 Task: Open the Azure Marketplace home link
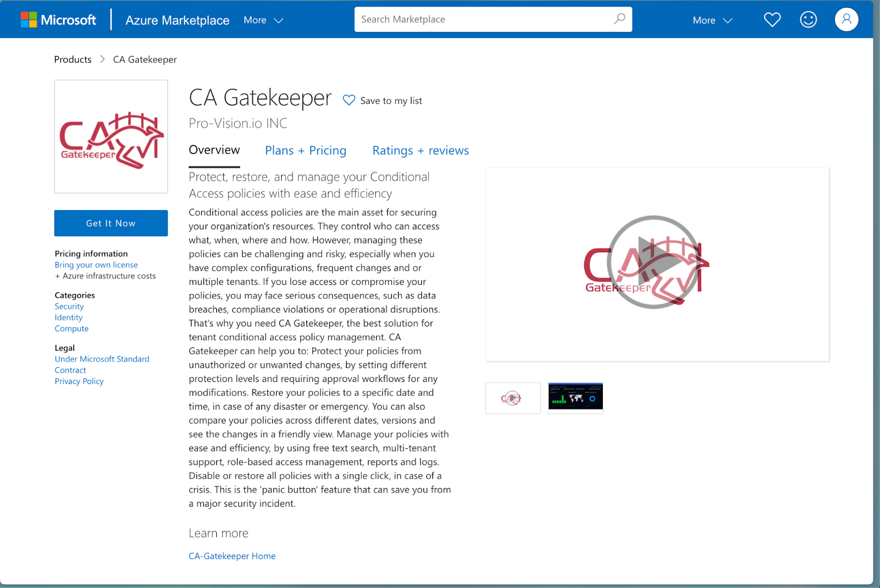(x=177, y=20)
